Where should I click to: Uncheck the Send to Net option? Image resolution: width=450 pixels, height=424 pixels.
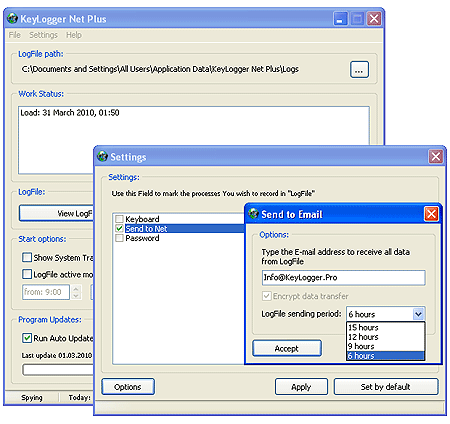point(119,228)
